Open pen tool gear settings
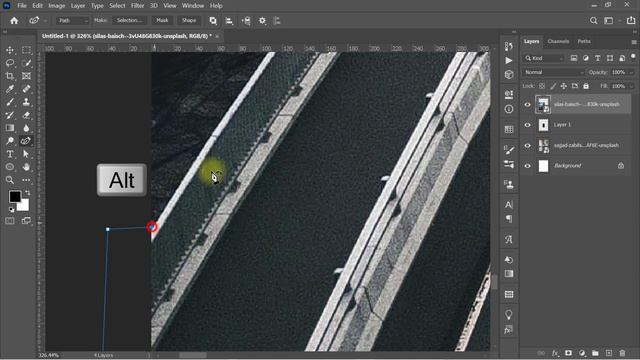Image resolution: width=640 pixels, height=360 pixels. pos(262,20)
